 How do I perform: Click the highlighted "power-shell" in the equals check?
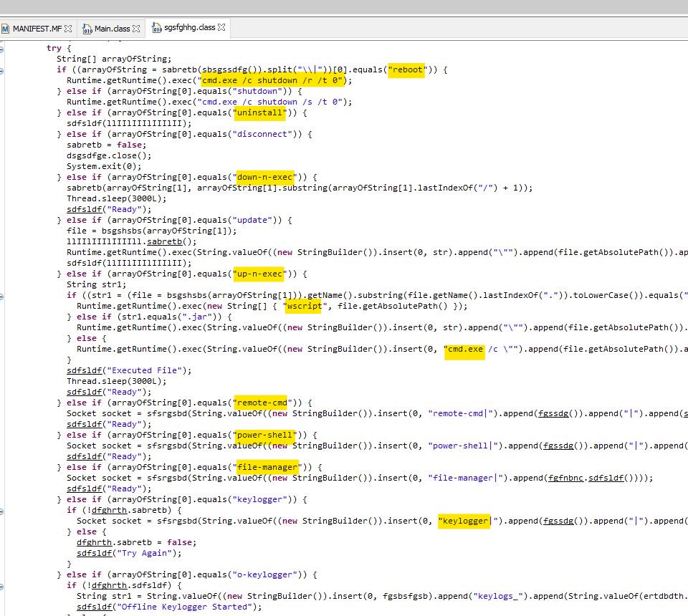point(264,435)
